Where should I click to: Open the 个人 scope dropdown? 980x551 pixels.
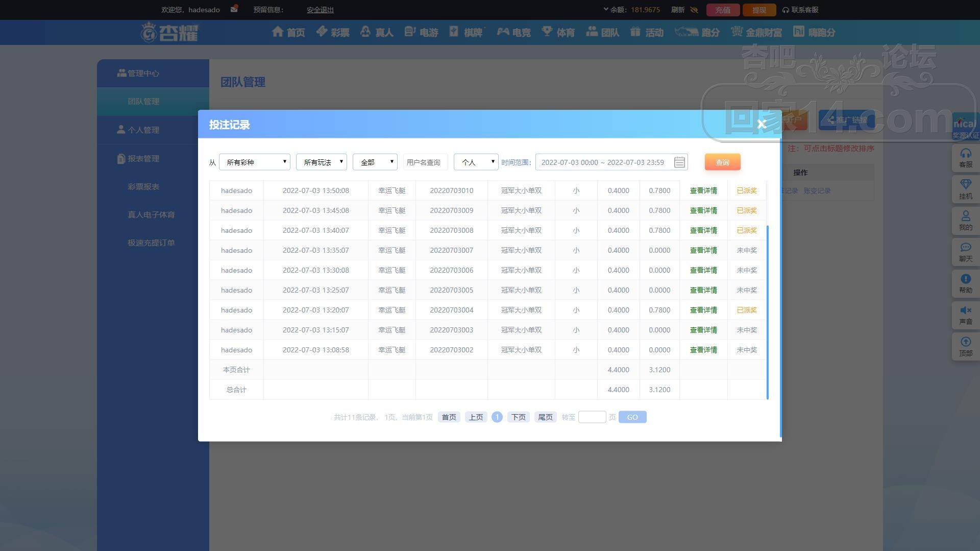point(476,162)
